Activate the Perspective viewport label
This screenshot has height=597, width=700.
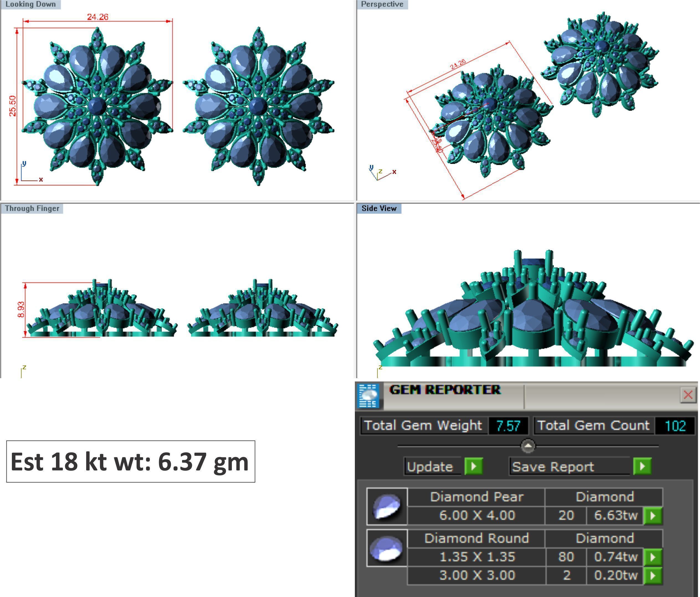(382, 4)
